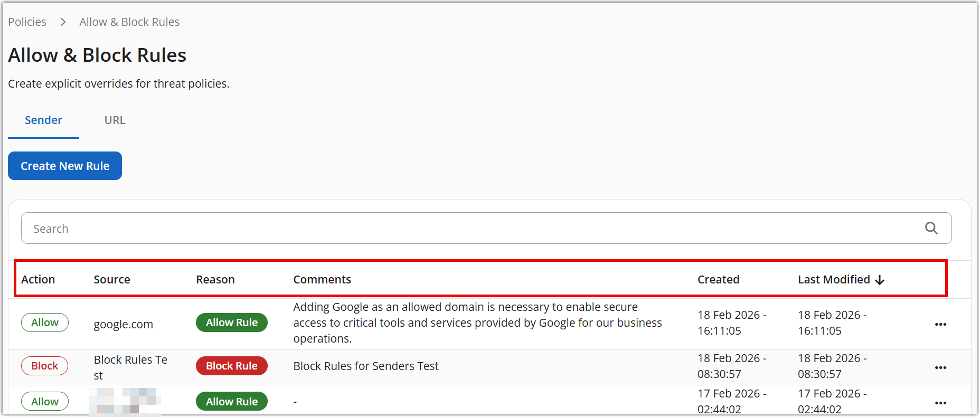This screenshot has width=980, height=417.
Task: Click the search magnifier icon
Action: pyautogui.click(x=931, y=228)
